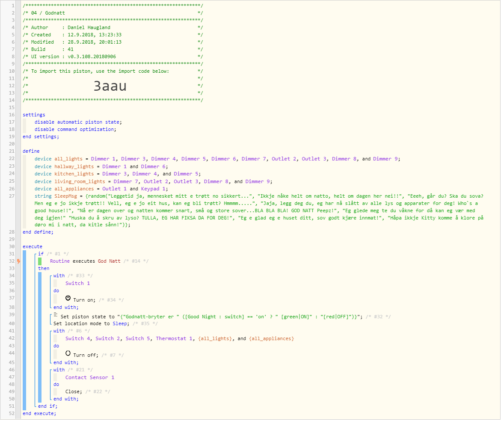Click the piston title '04 / Godnatt'
Image resolution: width=504 pixels, height=421 pixels.
(x=48, y=14)
